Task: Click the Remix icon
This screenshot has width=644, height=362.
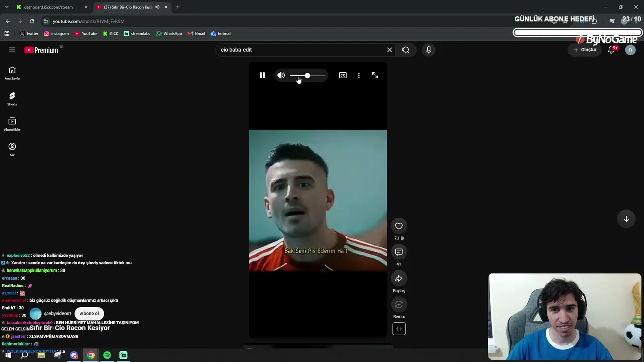Action: [399, 305]
